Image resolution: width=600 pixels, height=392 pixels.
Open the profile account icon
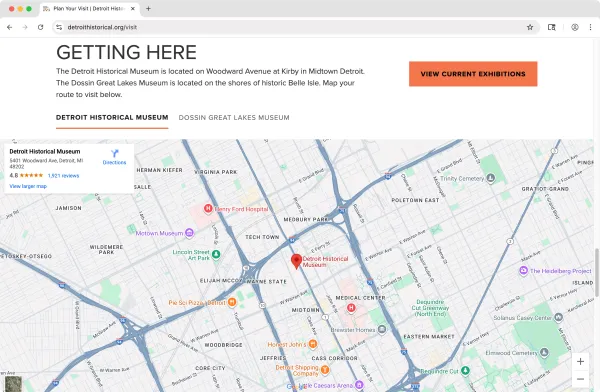[575, 27]
